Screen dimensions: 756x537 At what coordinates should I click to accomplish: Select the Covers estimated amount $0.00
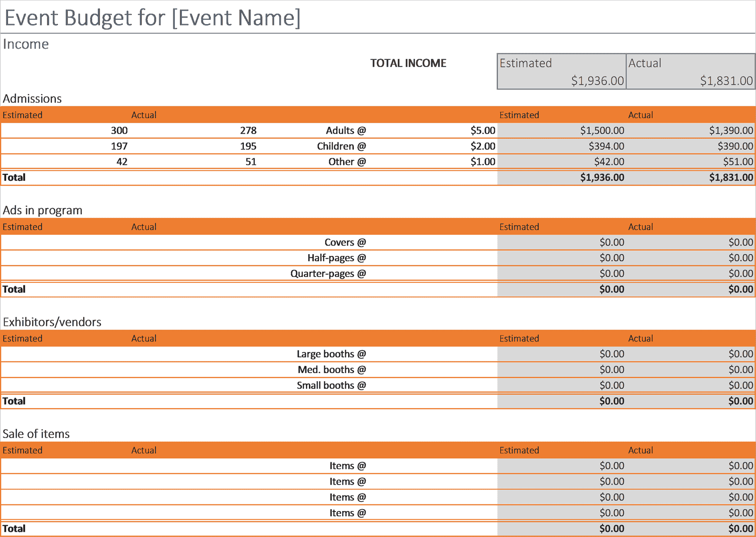click(612, 242)
